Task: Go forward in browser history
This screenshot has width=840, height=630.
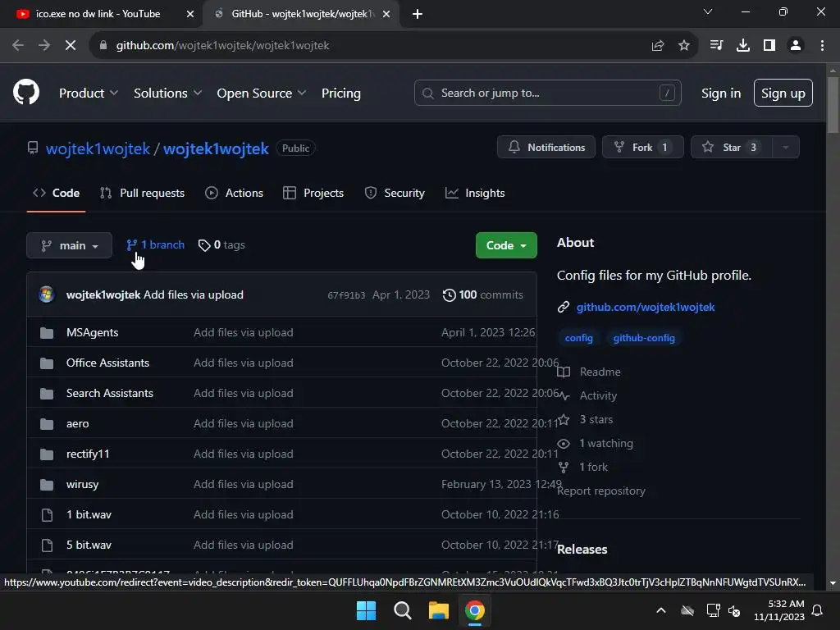Action: click(44, 46)
